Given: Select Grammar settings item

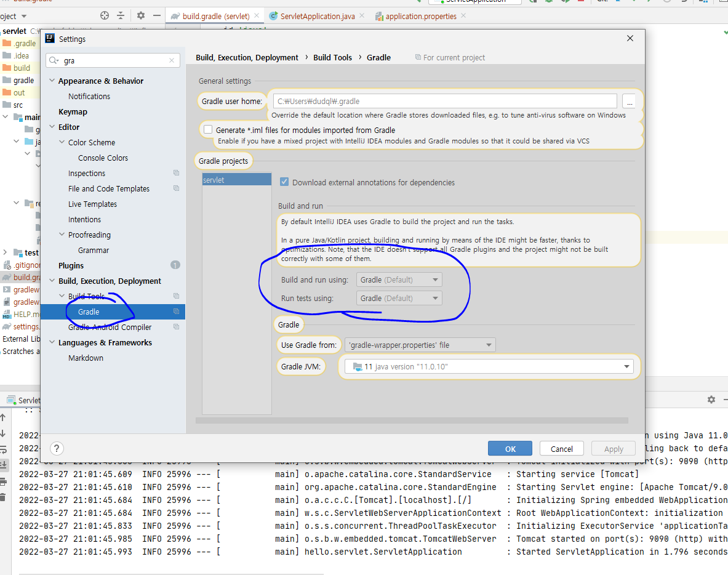Looking at the screenshot, I should click(x=94, y=250).
